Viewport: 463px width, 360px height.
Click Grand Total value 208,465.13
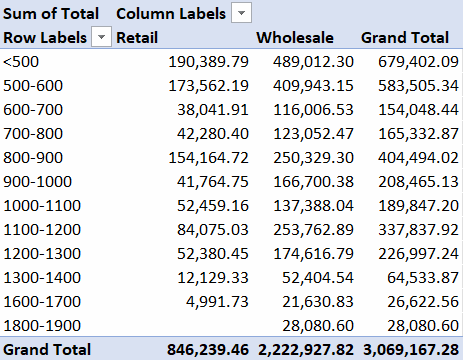(x=418, y=182)
